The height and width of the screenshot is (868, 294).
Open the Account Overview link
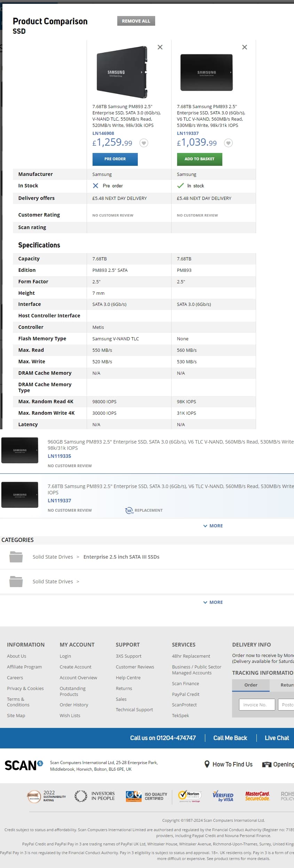point(78,678)
